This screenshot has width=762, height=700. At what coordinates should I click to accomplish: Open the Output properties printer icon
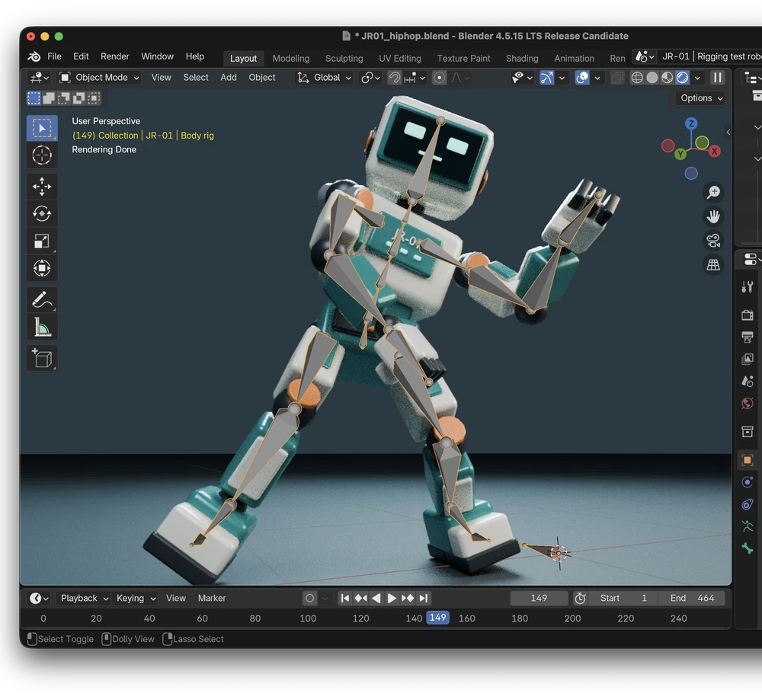[748, 337]
